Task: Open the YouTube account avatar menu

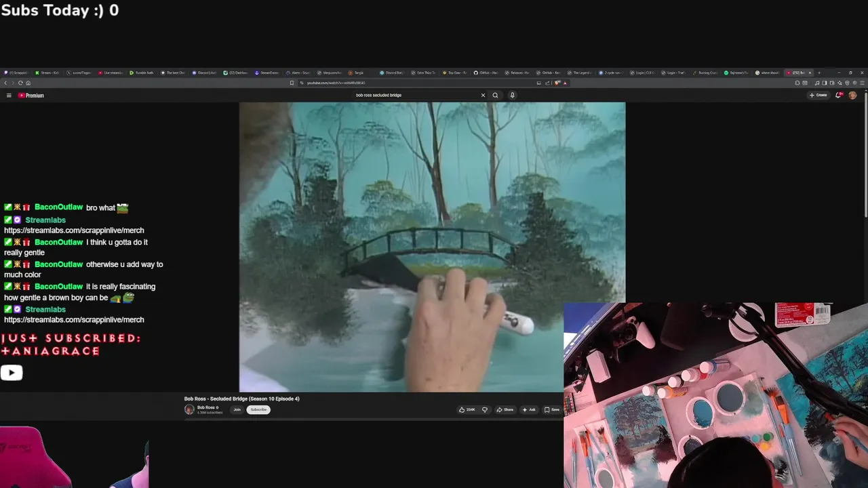Action: pos(852,95)
